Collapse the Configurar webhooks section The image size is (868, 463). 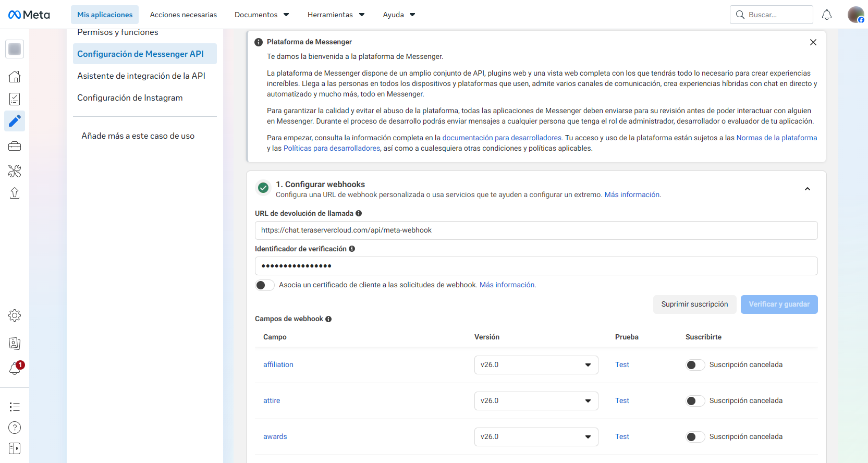coord(808,189)
